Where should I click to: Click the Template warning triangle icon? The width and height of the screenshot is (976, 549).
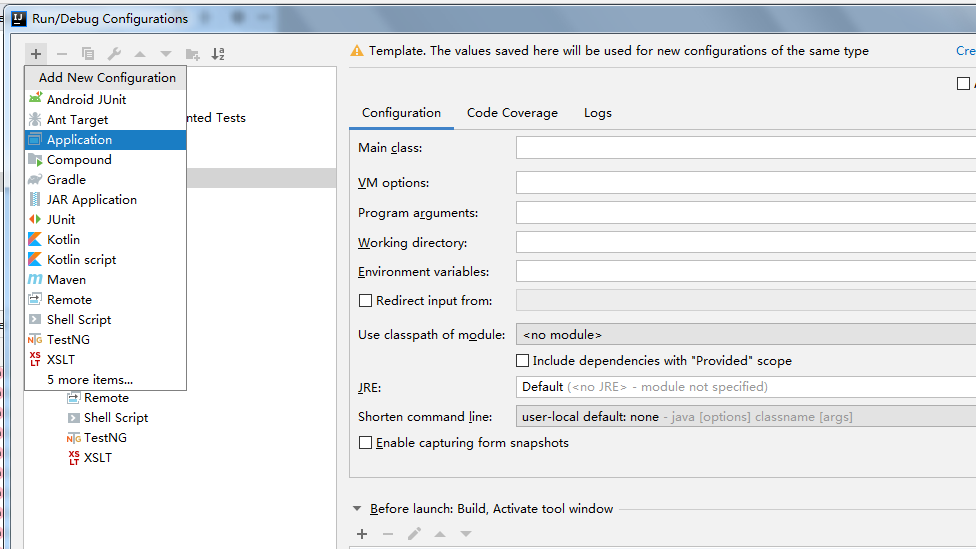[x=357, y=50]
